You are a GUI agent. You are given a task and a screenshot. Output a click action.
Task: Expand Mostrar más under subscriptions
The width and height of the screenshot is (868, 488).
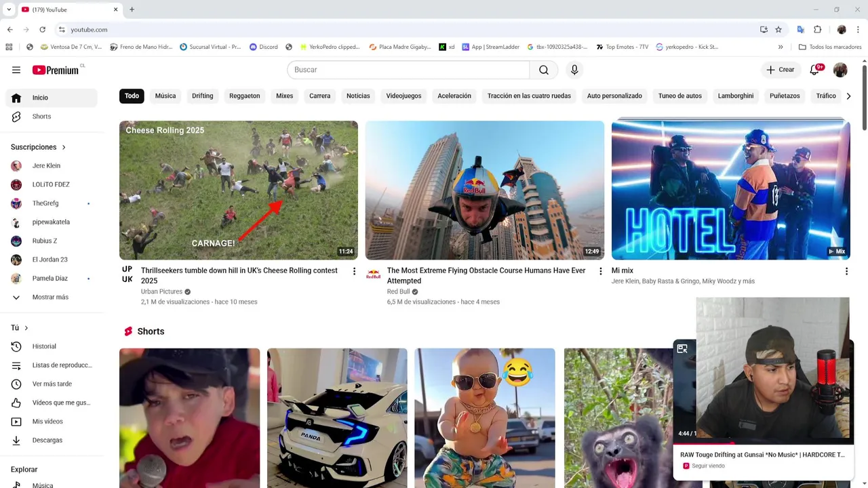(52, 298)
